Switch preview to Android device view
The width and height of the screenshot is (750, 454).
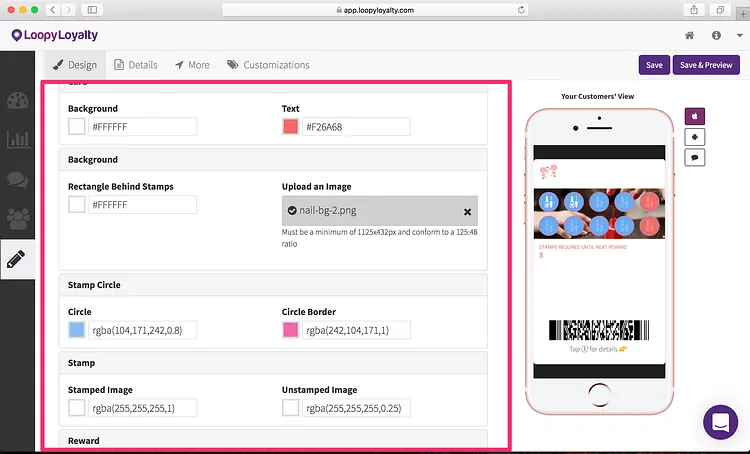(695, 137)
